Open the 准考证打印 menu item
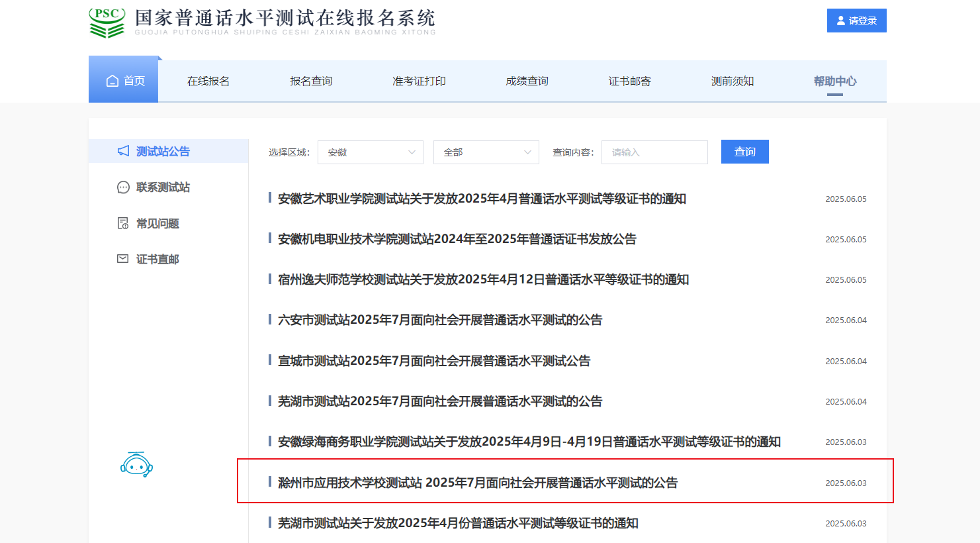 coord(419,81)
